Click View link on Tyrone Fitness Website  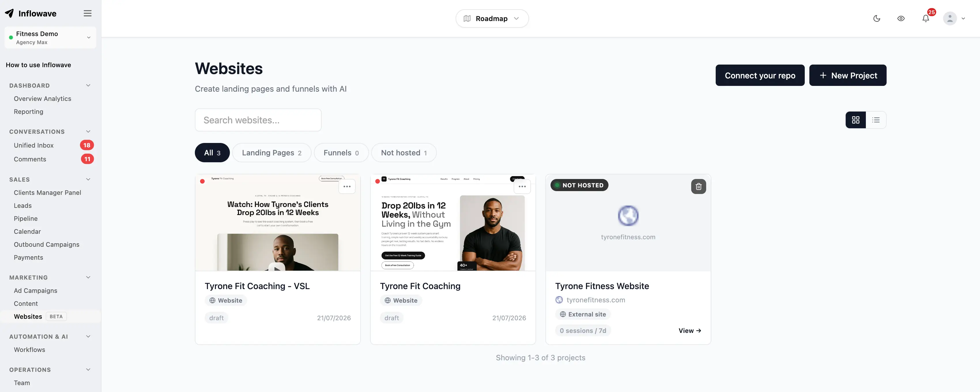[689, 330]
